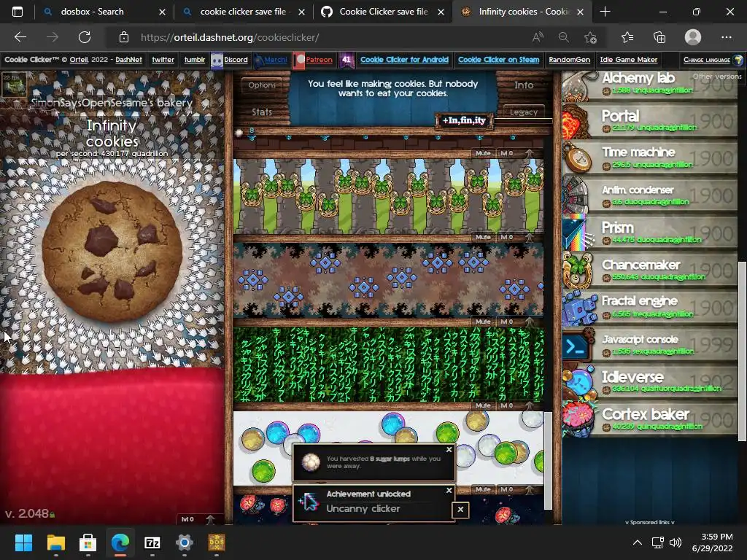Dismiss all notifications with bottom X button
Viewport: 747px width, 560px height.
click(460, 510)
